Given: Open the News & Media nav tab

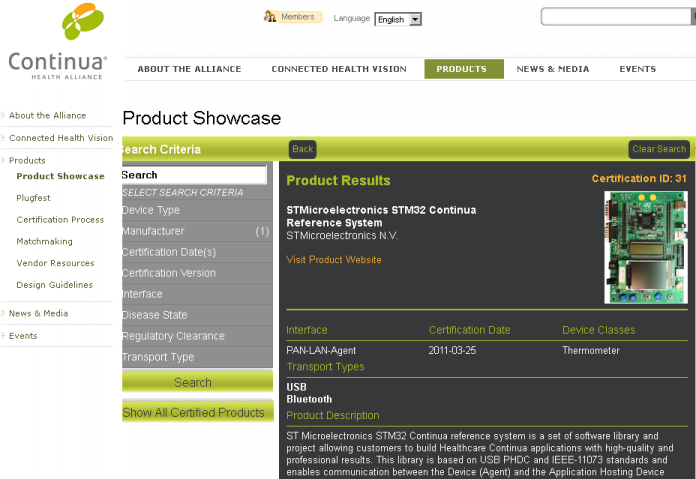Looking at the screenshot, I should click(x=553, y=69).
